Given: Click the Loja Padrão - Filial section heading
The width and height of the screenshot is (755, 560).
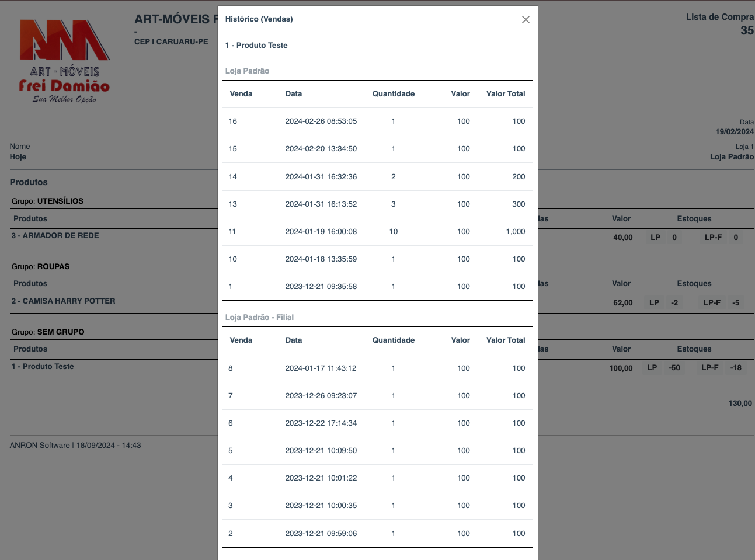Looking at the screenshot, I should tap(259, 318).
